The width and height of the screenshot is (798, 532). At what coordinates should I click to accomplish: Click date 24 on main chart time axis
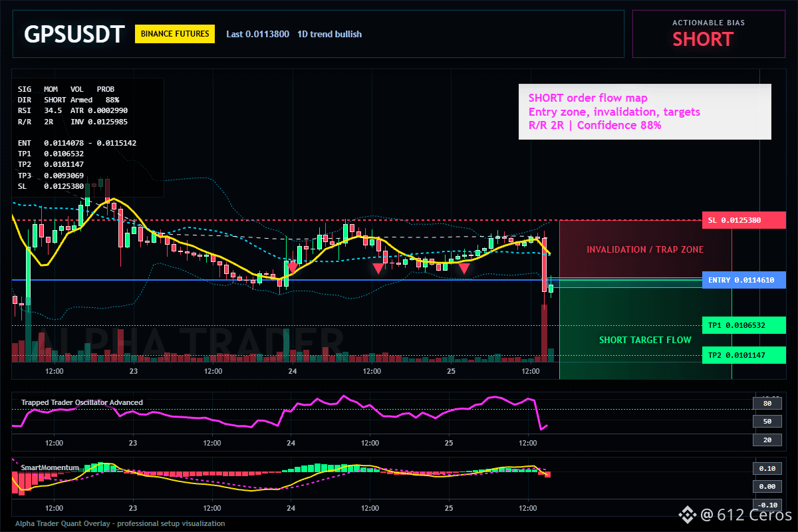pos(292,371)
